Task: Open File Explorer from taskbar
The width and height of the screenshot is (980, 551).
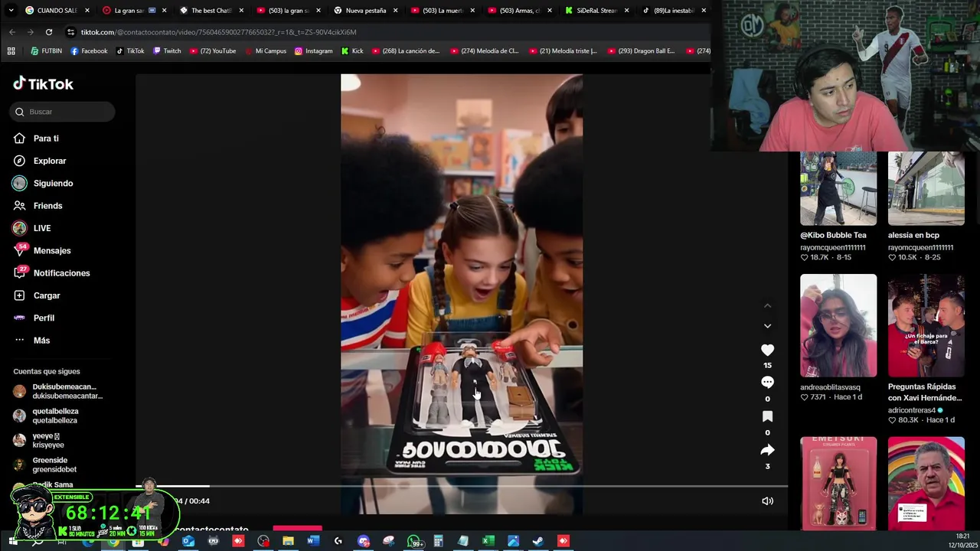Action: coord(288,541)
